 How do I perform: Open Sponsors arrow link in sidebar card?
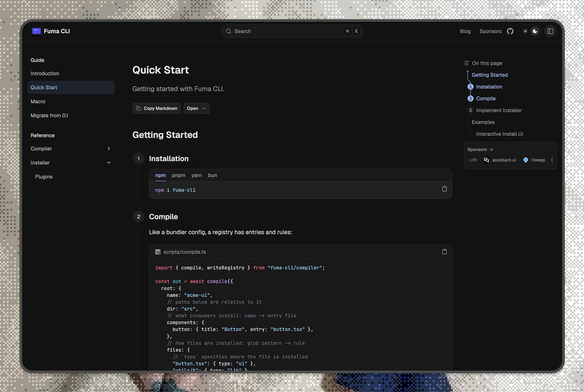tap(480, 150)
